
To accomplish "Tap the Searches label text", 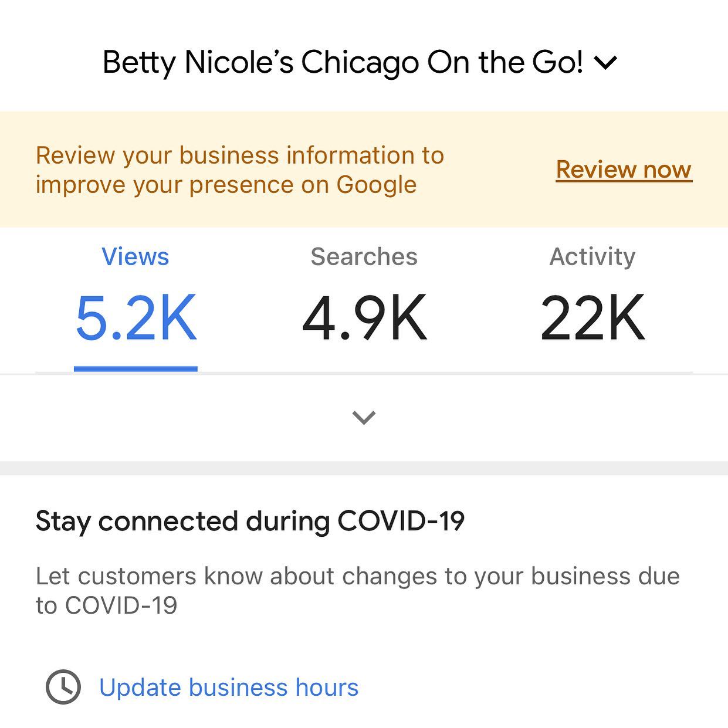I will click(364, 256).
